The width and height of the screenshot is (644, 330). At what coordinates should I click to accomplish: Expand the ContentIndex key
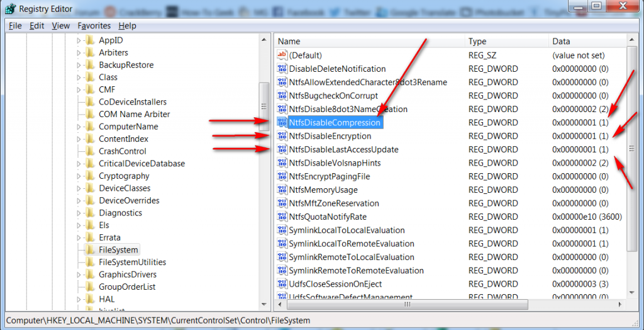click(79, 139)
